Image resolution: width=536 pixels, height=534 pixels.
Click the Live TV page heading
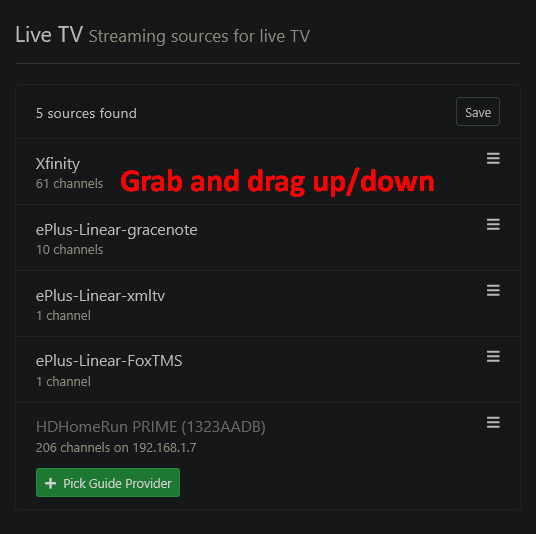click(49, 35)
